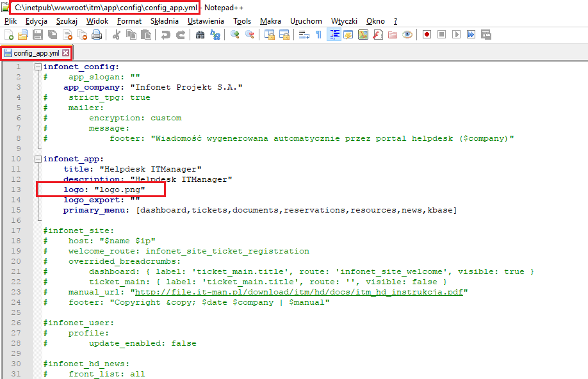Click the text "Infonet Projekt S.A."
The height and width of the screenshot is (379, 588).
186,87
